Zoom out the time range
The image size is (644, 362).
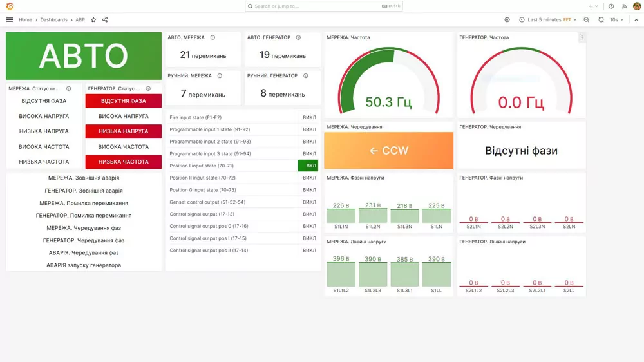[x=587, y=20]
